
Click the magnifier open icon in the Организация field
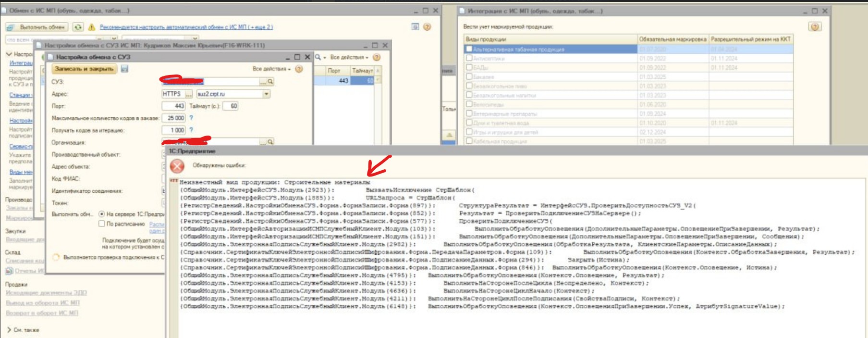point(270,142)
